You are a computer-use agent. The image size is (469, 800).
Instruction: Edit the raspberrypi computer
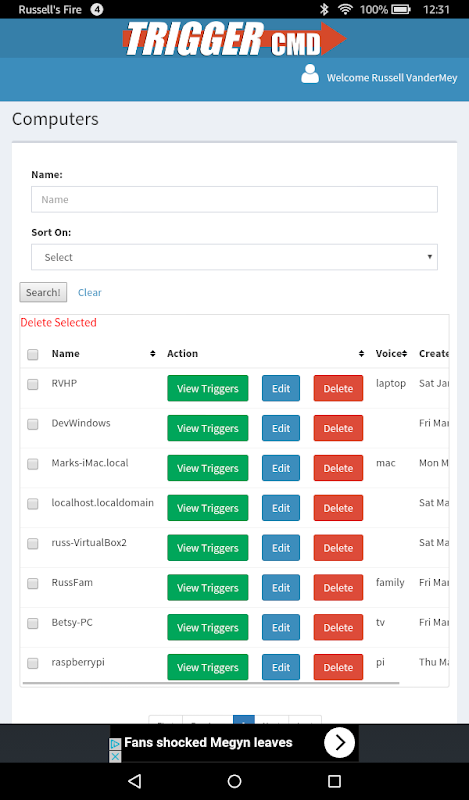pos(281,667)
